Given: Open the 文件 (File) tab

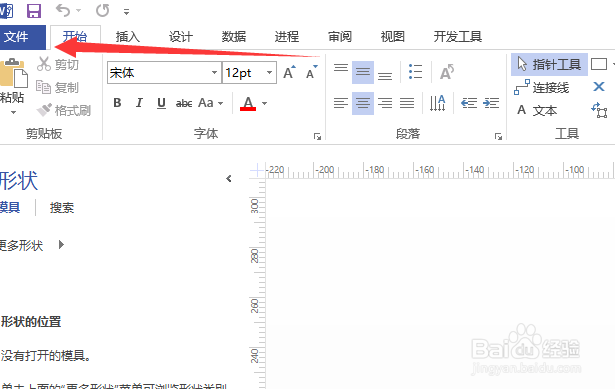Looking at the screenshot, I should point(22,37).
